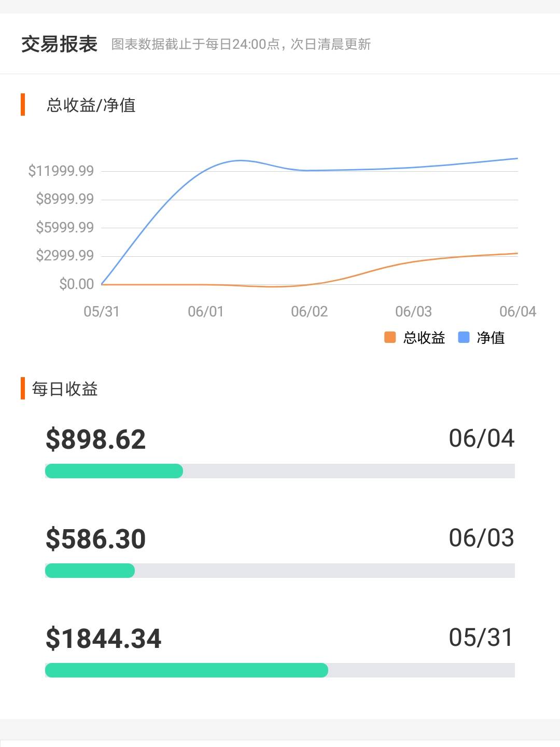Click the blue 净值 legend swatch
The height and width of the screenshot is (747, 560).
pos(464,338)
